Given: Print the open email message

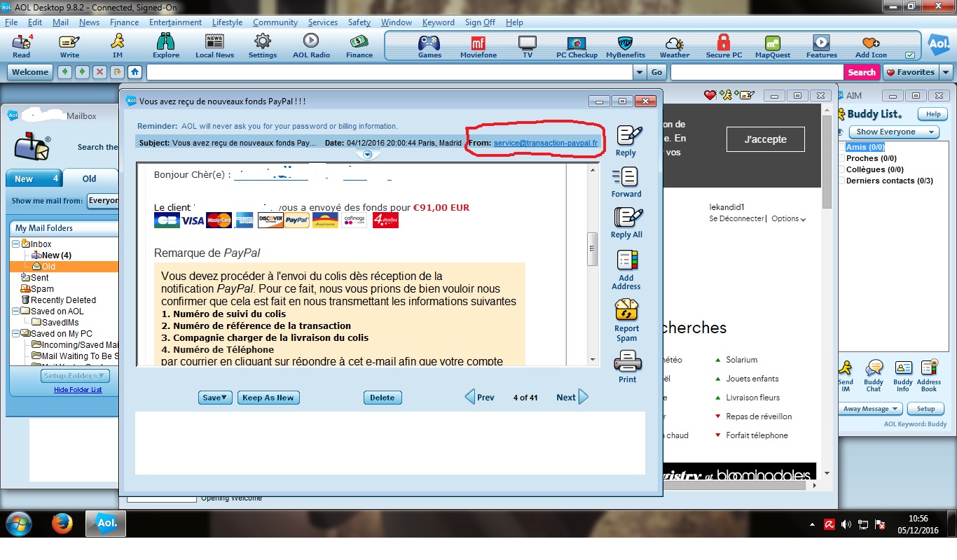Looking at the screenshot, I should tap(627, 367).
